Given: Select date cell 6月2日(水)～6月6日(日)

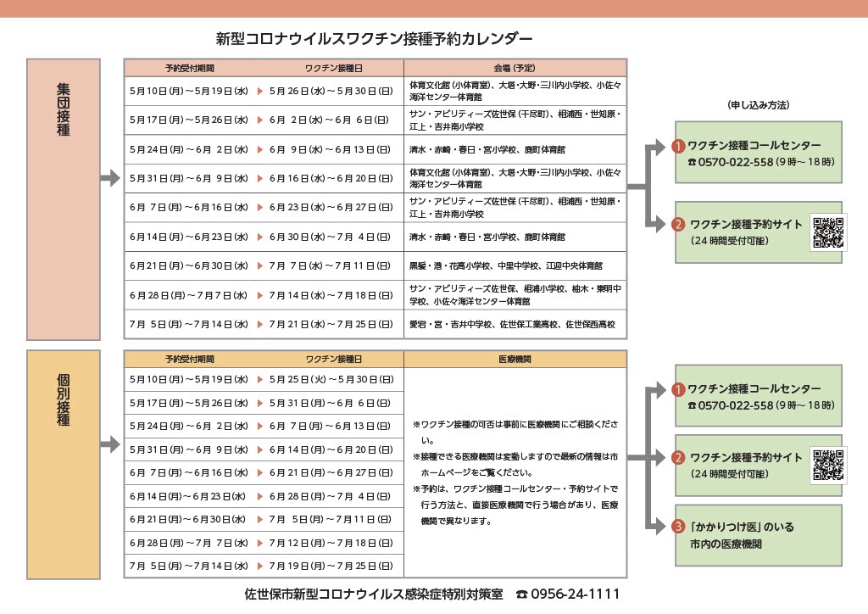Looking at the screenshot, I should 330,120.
